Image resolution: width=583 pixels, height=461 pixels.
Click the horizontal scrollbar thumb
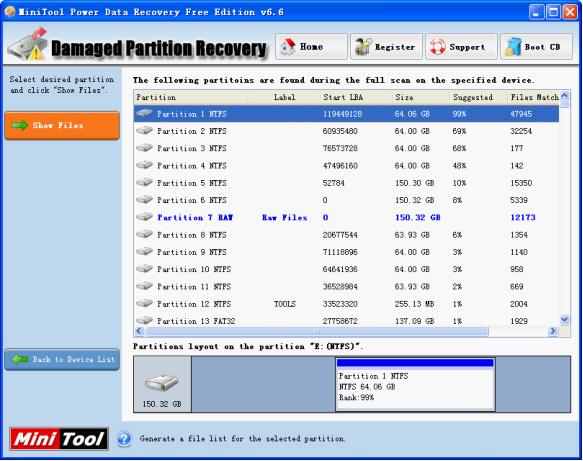(x=317, y=331)
